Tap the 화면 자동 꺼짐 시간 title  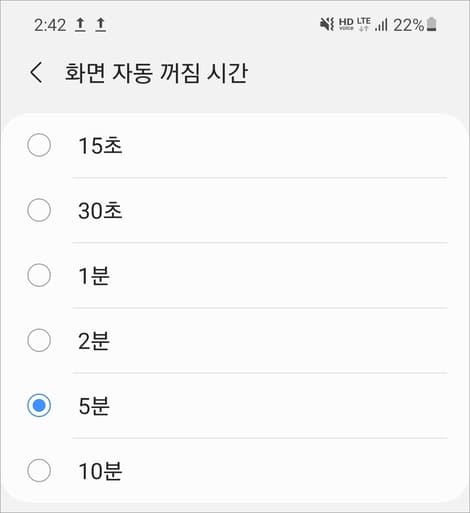[x=156, y=72]
